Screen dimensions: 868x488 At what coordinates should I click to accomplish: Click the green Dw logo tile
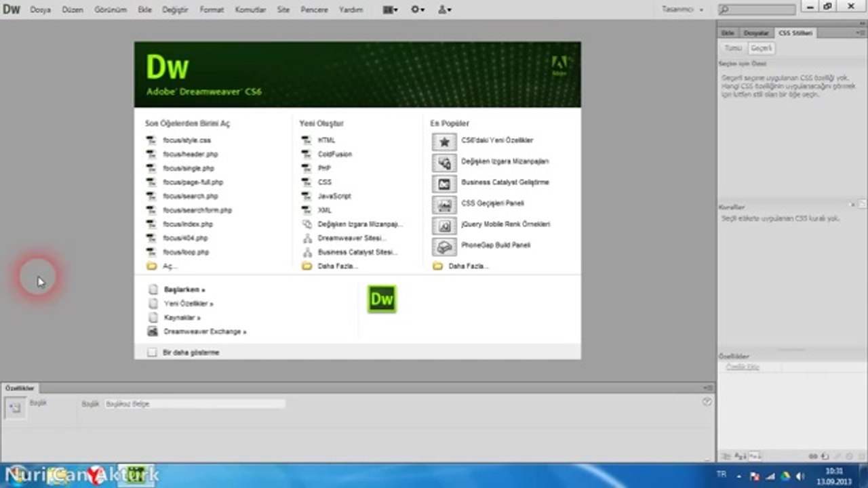point(382,299)
